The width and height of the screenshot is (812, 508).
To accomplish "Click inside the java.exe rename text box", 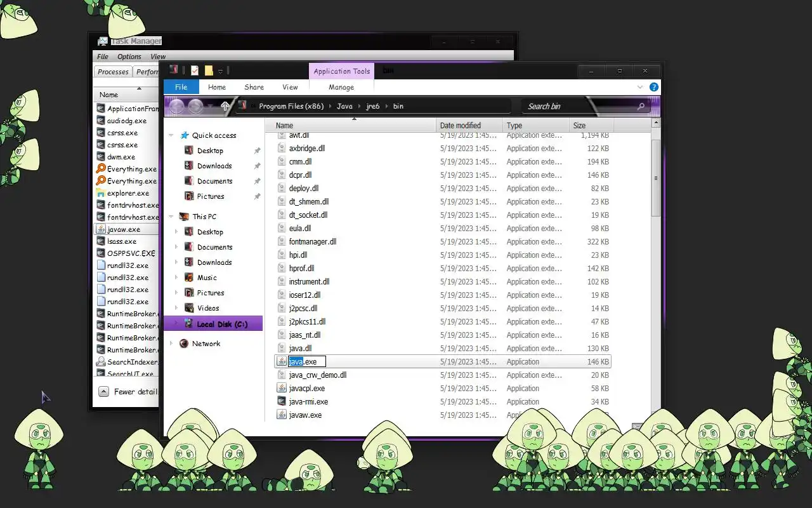I will point(307,361).
